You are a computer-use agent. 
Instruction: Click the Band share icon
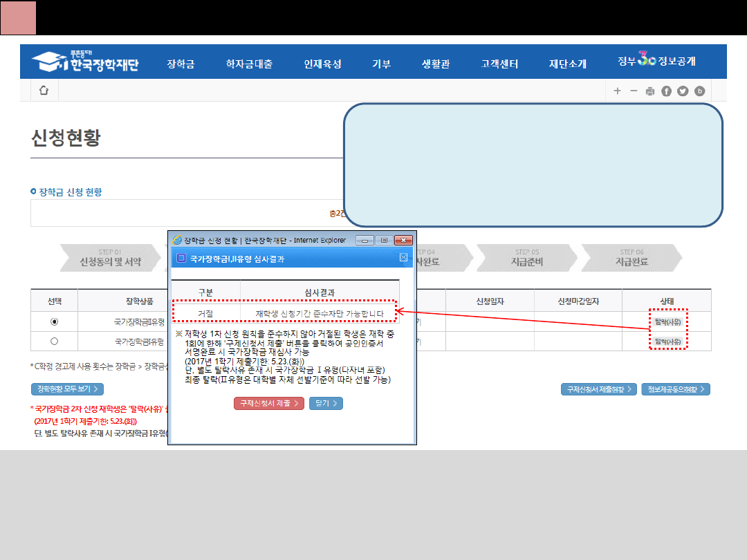[700, 91]
